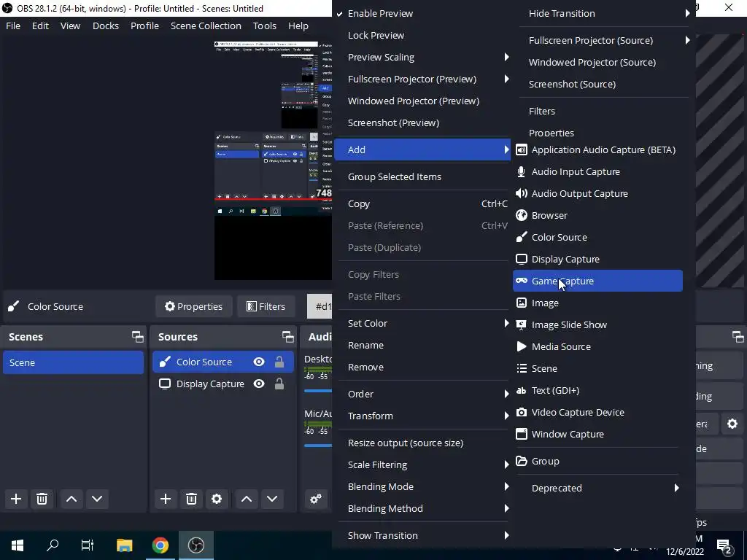The image size is (747, 560).
Task: Click the Filters button in source toolbar
Action: 266,307
